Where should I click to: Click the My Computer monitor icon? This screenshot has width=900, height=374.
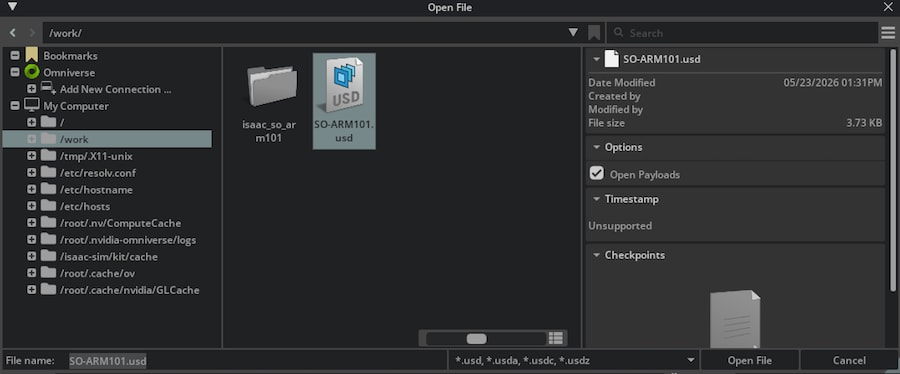(32, 106)
